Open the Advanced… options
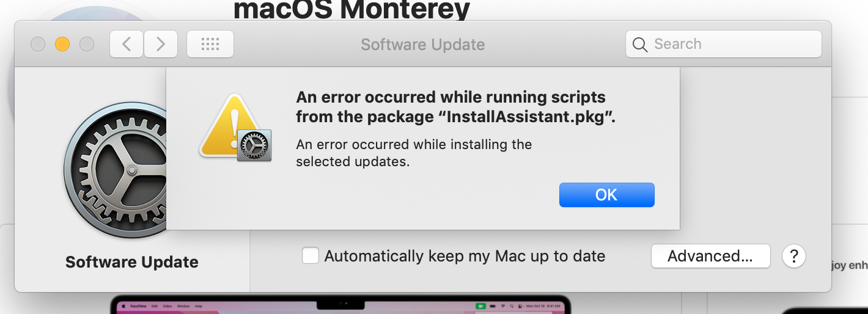Screen dimensions: 868x314 click(x=710, y=256)
